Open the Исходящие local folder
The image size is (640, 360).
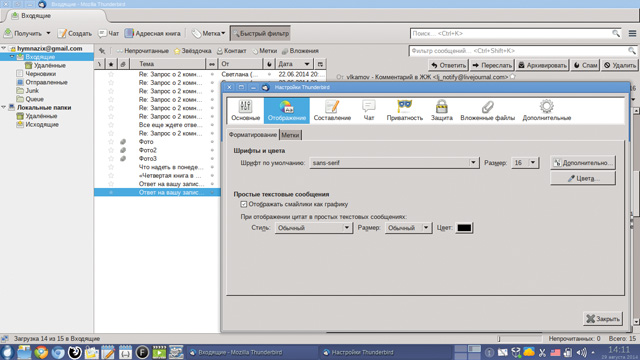[x=37, y=124]
